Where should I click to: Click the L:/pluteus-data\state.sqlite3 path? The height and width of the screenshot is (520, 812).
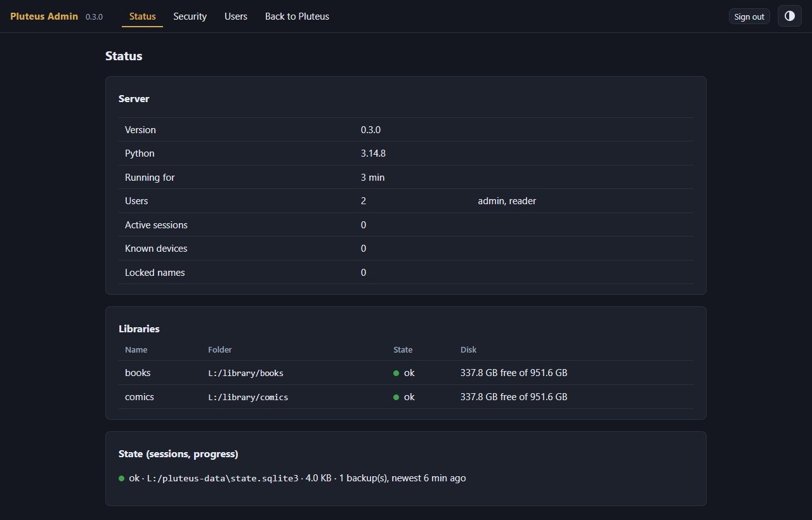click(223, 479)
